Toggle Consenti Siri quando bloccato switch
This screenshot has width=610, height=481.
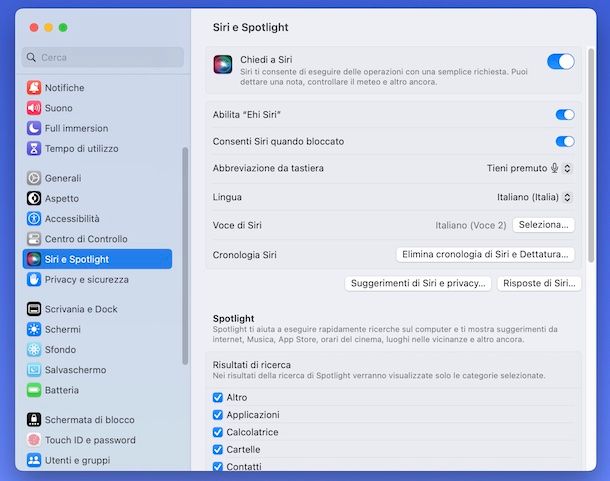(565, 141)
